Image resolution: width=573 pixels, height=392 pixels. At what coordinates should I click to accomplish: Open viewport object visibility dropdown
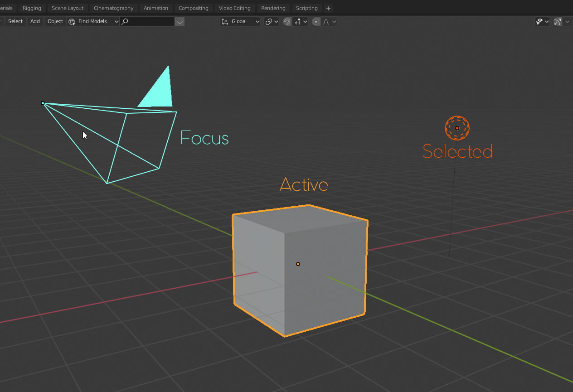point(542,21)
